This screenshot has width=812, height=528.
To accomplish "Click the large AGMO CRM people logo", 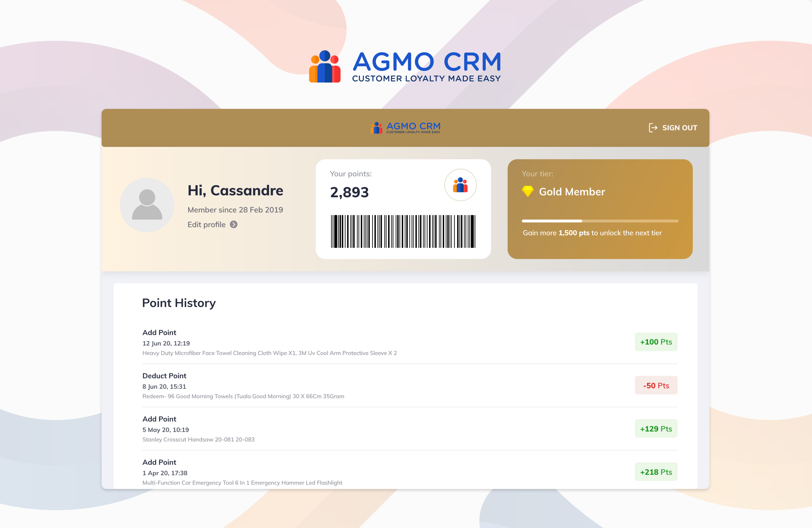I will [324, 67].
